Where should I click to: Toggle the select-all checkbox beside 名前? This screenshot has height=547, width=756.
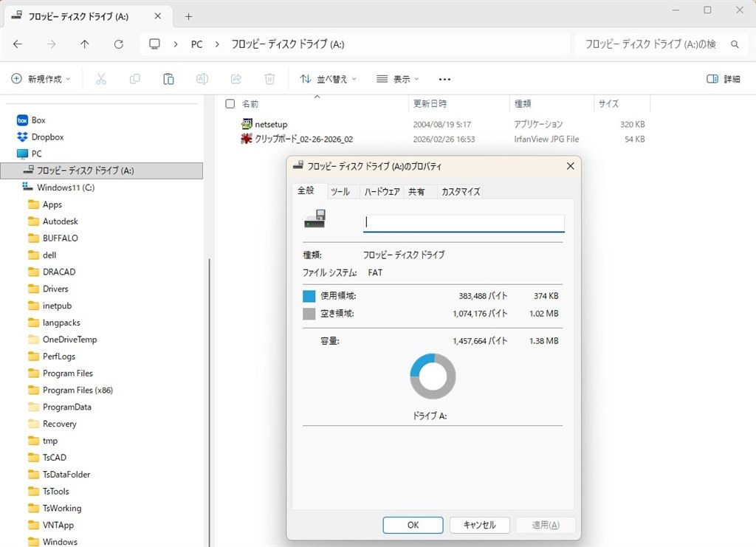coord(230,103)
